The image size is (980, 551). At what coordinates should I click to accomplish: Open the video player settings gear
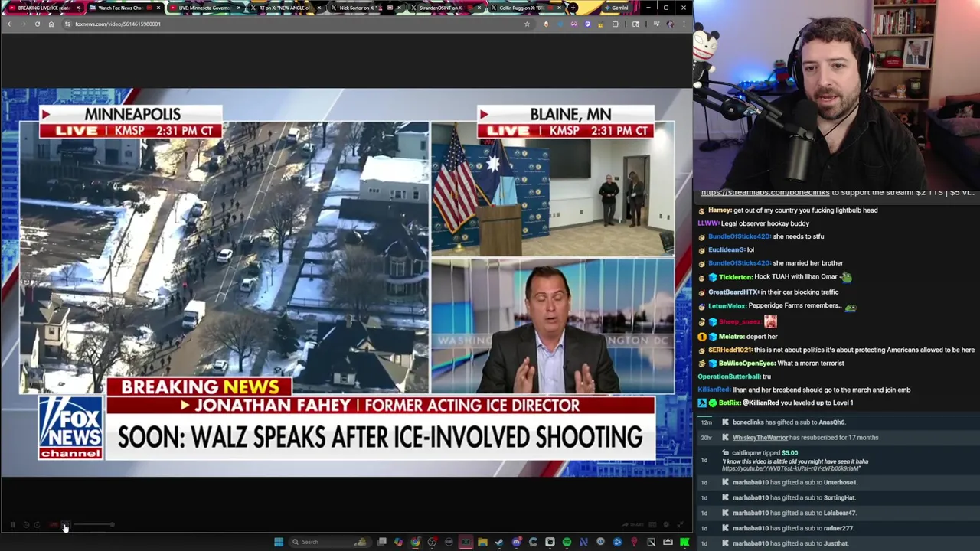pyautogui.click(x=666, y=525)
